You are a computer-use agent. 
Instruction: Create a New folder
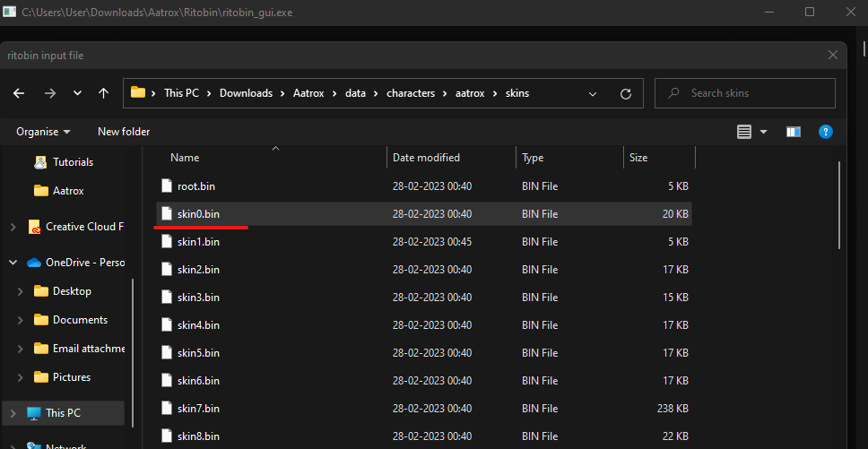click(x=124, y=132)
